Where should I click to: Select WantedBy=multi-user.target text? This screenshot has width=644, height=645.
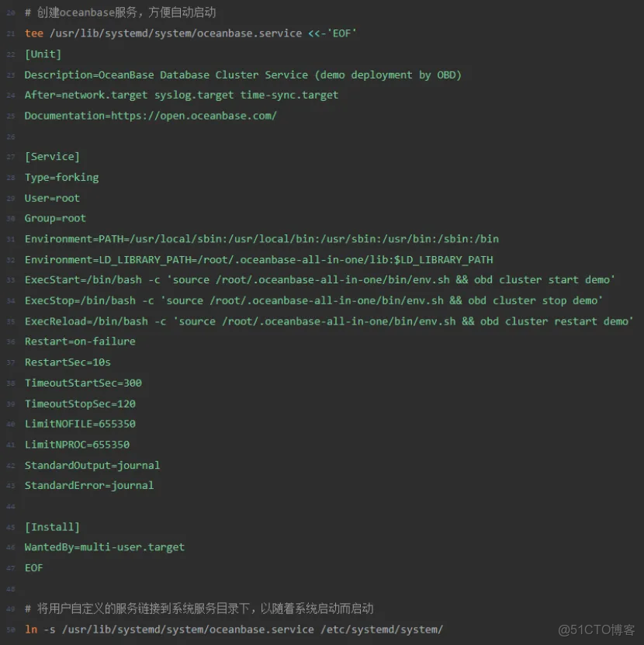coord(104,546)
